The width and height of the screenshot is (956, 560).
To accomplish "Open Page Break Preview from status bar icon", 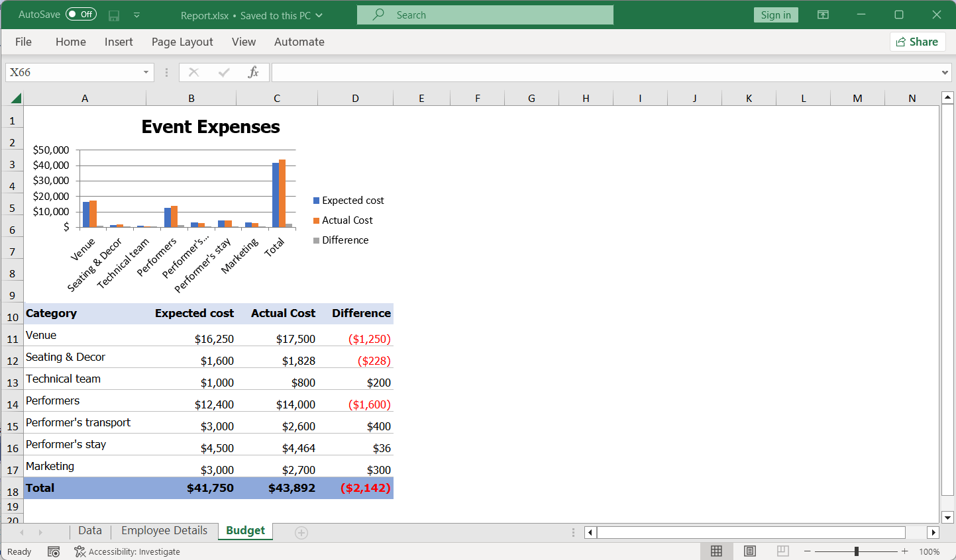I will pos(782,551).
